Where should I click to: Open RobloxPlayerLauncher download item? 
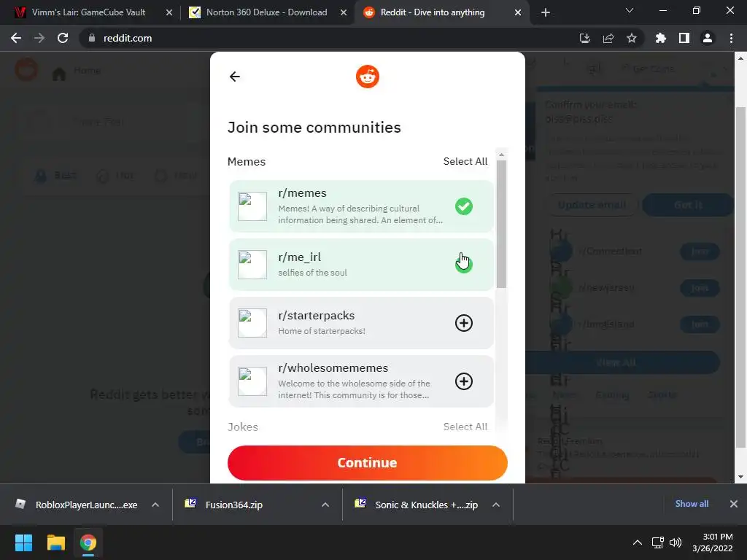pyautogui.click(x=79, y=505)
